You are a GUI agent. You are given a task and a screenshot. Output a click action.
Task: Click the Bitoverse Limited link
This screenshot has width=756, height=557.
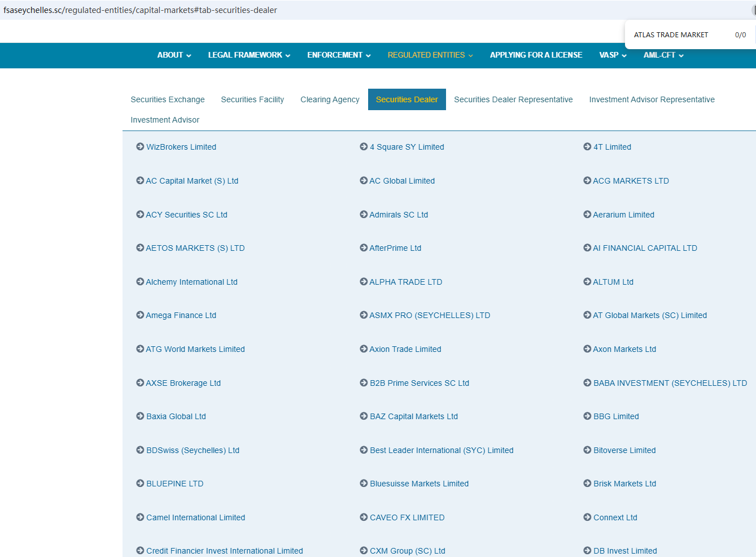coord(624,450)
